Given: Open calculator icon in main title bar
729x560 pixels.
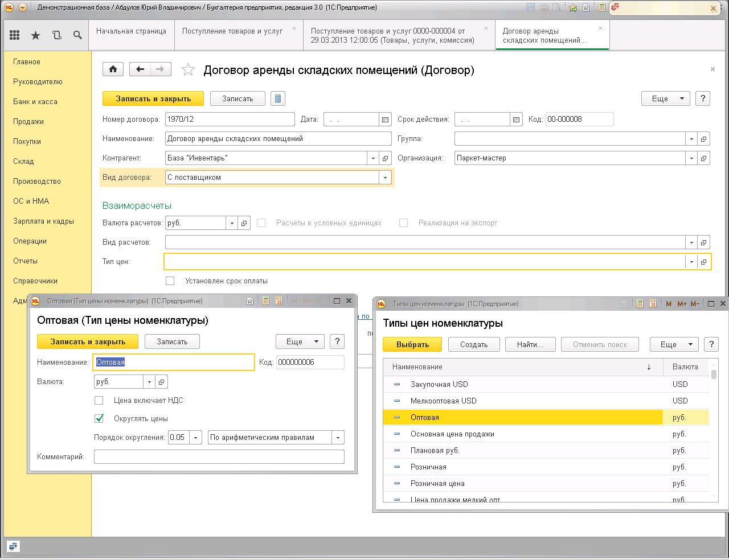Looking at the screenshot, I should (x=601, y=7).
